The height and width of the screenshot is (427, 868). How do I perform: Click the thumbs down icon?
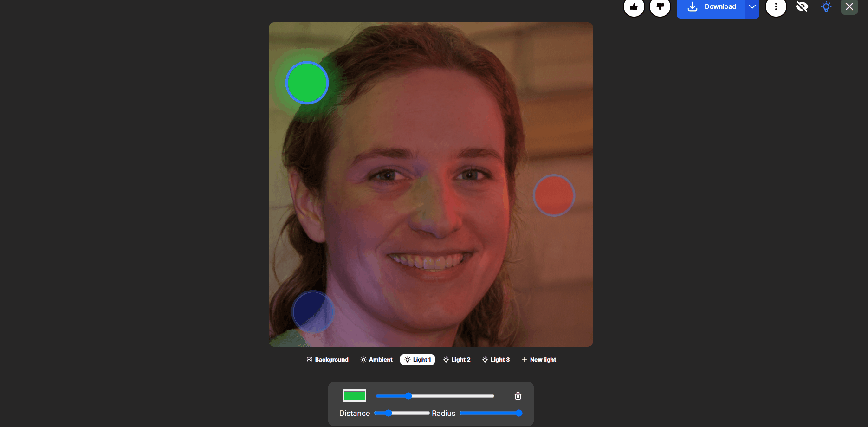(660, 6)
